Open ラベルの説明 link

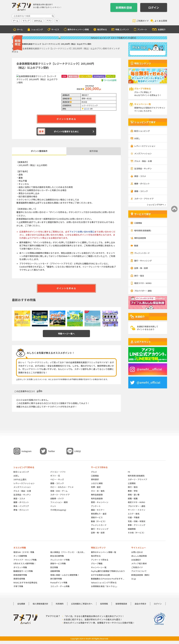click(x=109, y=80)
